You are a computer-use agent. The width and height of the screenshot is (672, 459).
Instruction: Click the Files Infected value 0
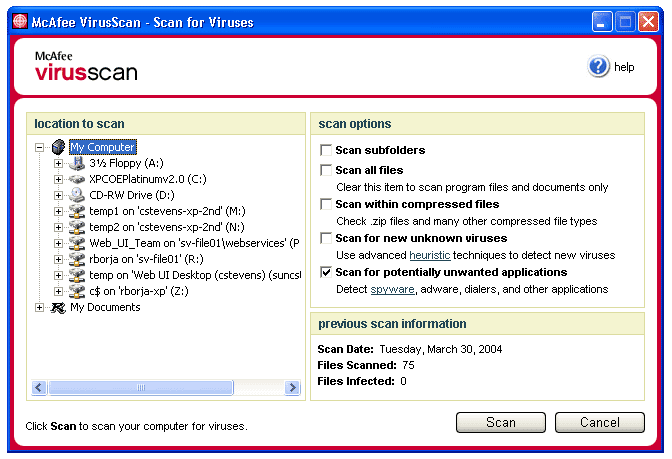(403, 381)
